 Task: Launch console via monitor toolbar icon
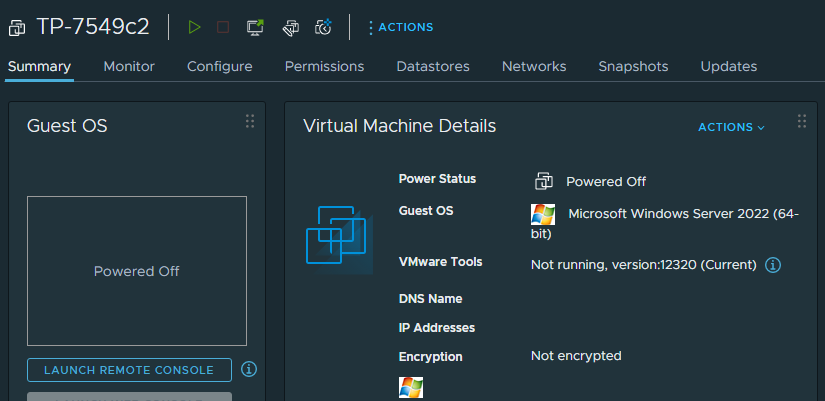[x=255, y=27]
